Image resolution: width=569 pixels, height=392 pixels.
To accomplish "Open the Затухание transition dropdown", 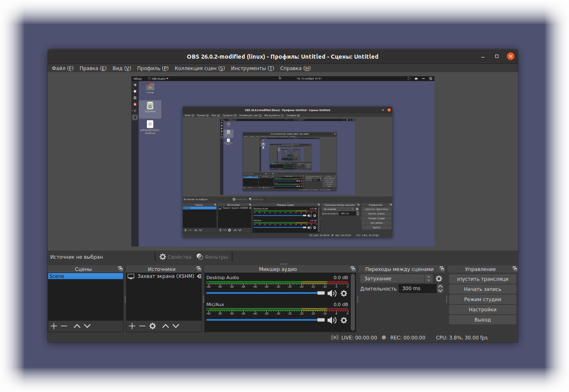I will point(396,279).
